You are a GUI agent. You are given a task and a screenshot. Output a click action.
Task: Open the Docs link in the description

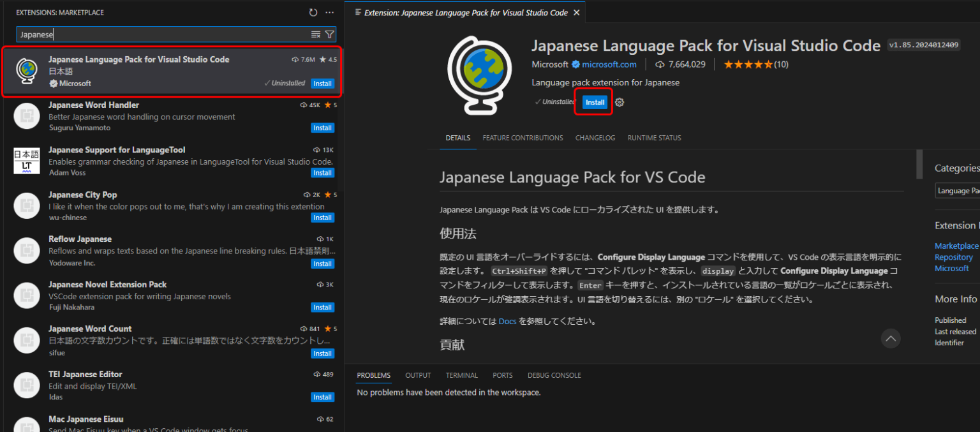(507, 321)
